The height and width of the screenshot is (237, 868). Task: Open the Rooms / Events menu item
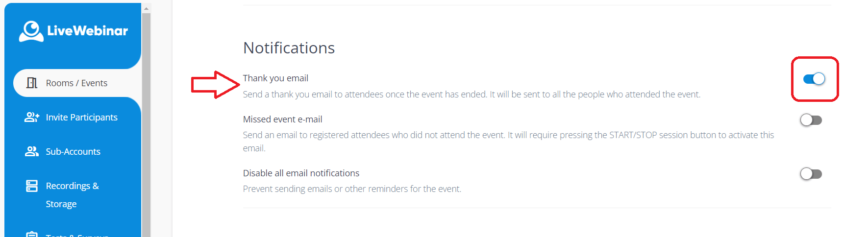tap(76, 83)
